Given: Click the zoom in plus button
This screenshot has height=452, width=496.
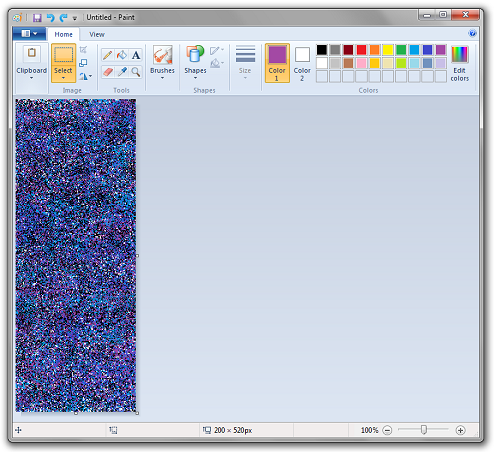Looking at the screenshot, I should pos(460,430).
